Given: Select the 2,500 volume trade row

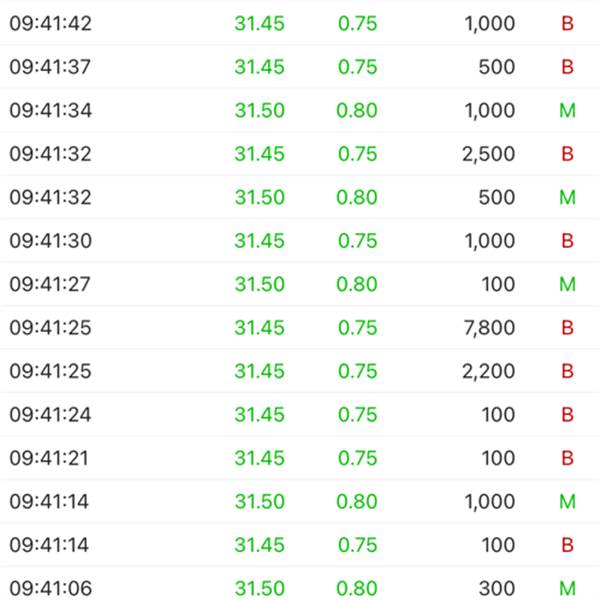Looking at the screenshot, I should [x=300, y=154].
